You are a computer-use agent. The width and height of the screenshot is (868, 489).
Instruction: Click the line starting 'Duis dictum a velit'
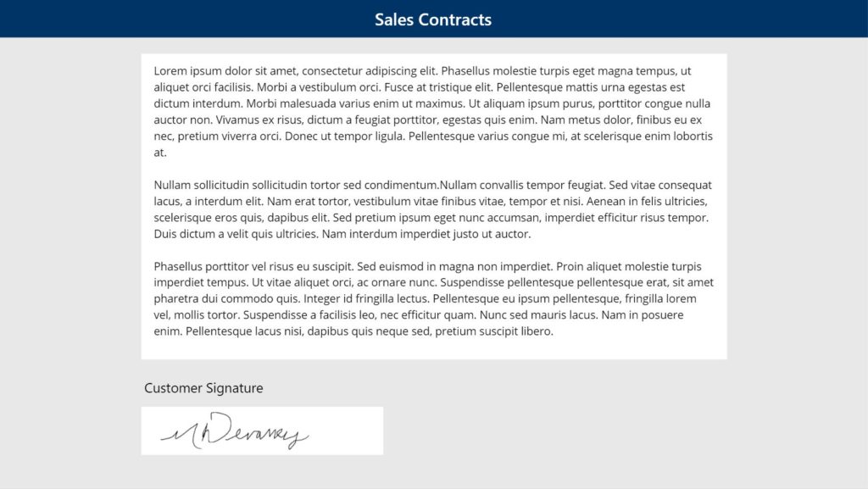pos(342,233)
